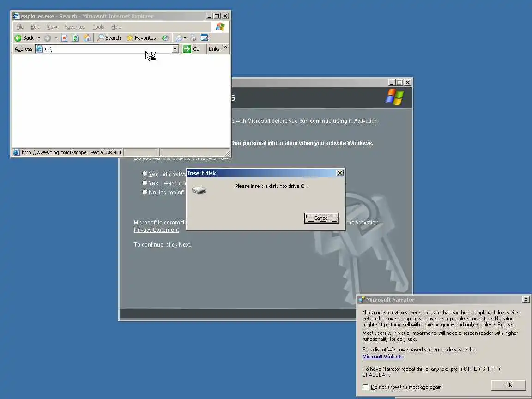The image size is (532, 399).
Task: Refresh the current page
Action: click(x=75, y=38)
